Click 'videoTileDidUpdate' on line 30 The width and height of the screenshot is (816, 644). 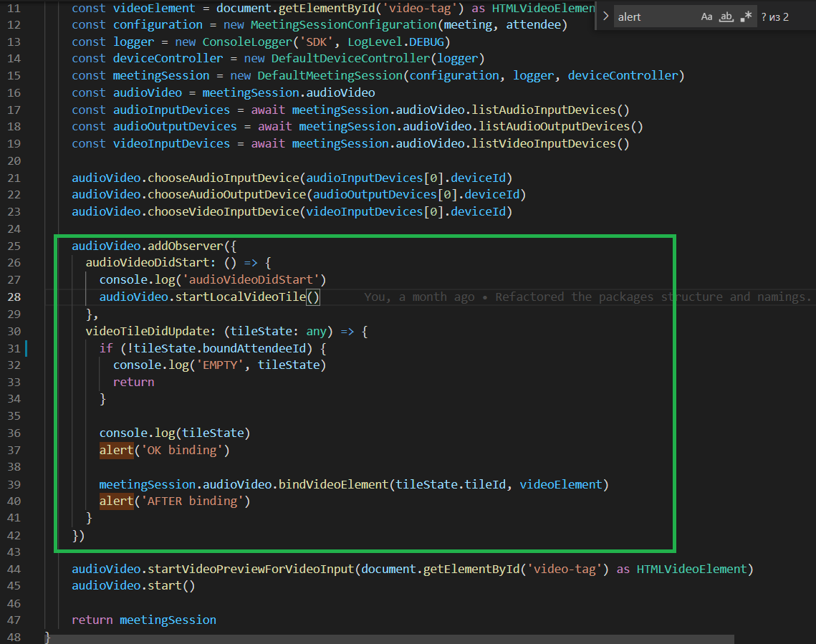point(148,332)
